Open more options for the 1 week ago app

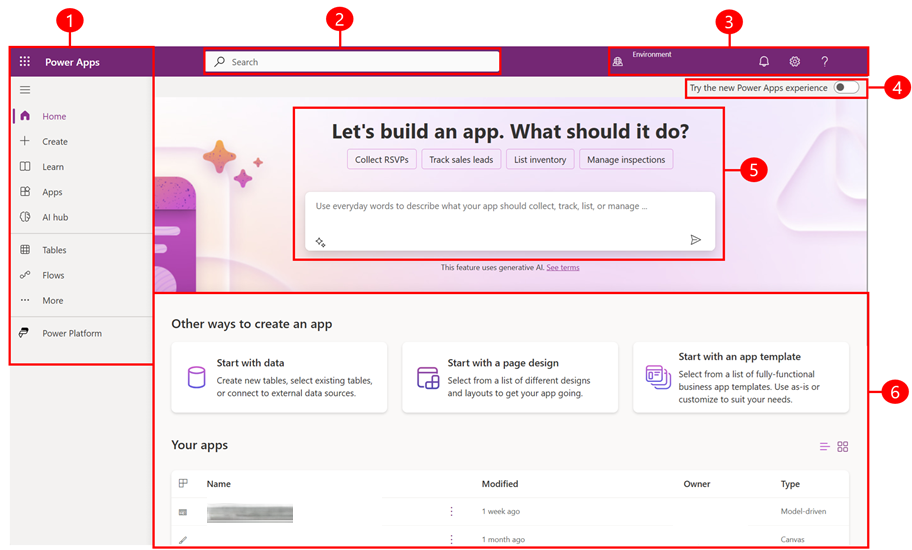click(x=451, y=511)
